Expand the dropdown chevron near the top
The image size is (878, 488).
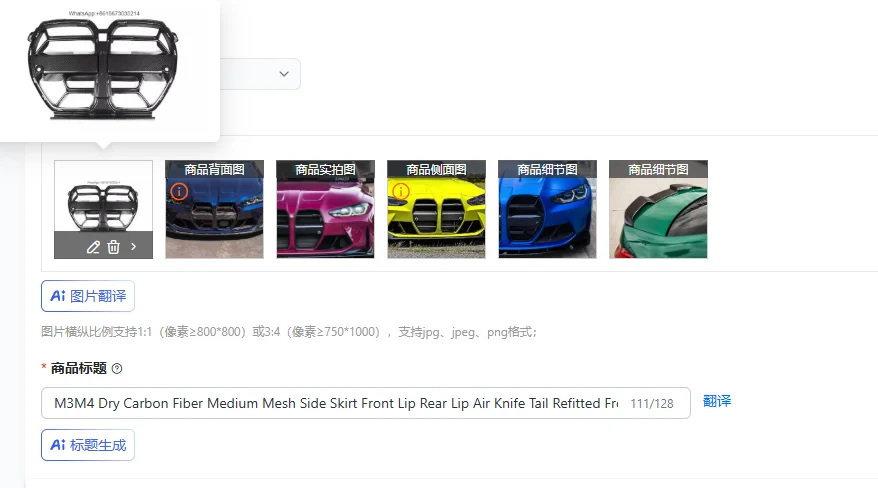pos(284,74)
